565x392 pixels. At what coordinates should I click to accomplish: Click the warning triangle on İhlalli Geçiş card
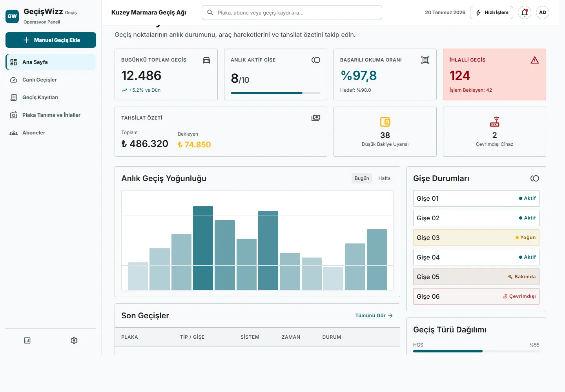point(535,60)
